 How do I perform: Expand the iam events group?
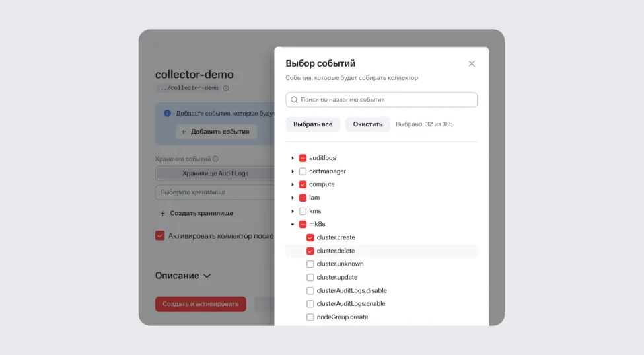[x=293, y=198]
